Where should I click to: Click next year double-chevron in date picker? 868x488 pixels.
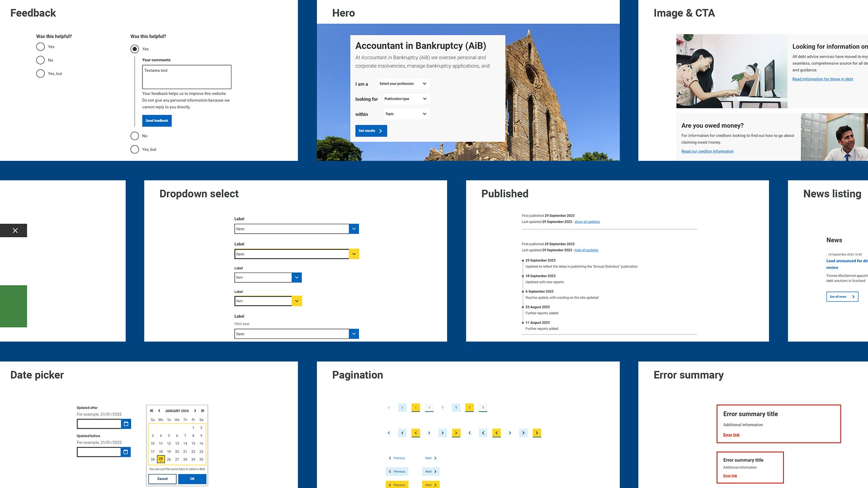tap(202, 411)
